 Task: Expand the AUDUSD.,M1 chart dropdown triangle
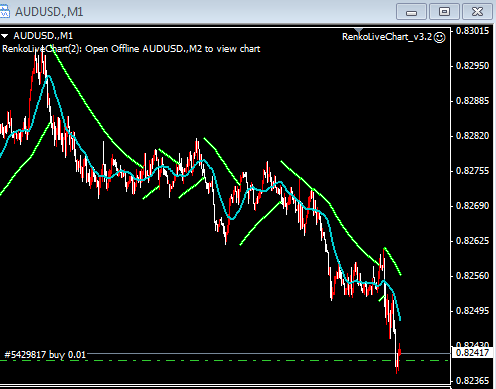5,36
